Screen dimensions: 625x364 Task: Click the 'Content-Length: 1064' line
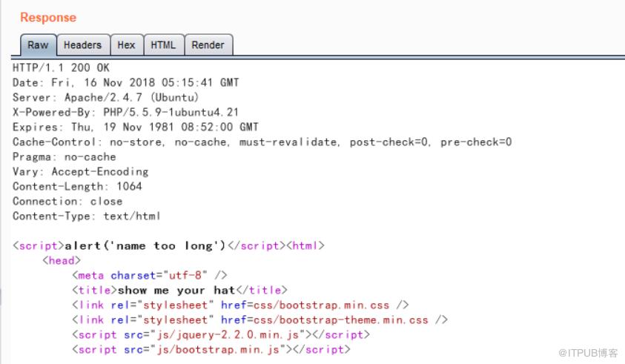[77, 186]
